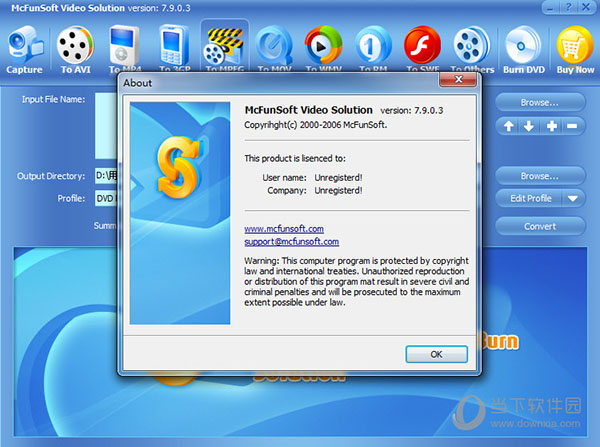600x447 pixels.
Task: Click 'This product is lisenced to:' text
Action: 295,158
